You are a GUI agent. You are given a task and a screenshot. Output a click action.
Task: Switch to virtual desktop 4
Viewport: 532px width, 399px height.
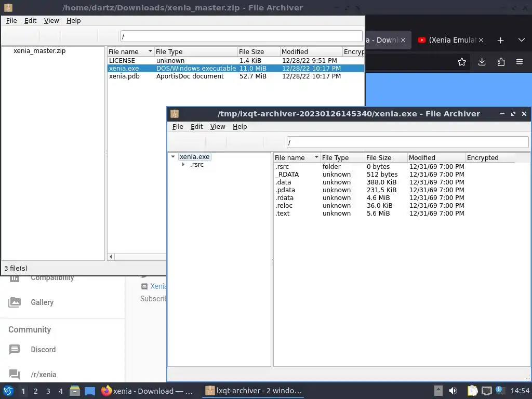(x=61, y=391)
